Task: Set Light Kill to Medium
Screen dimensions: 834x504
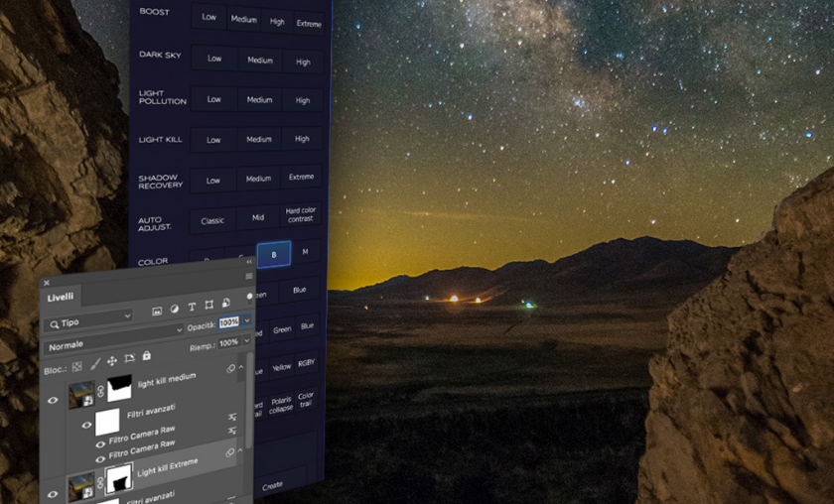Action: click(x=259, y=139)
